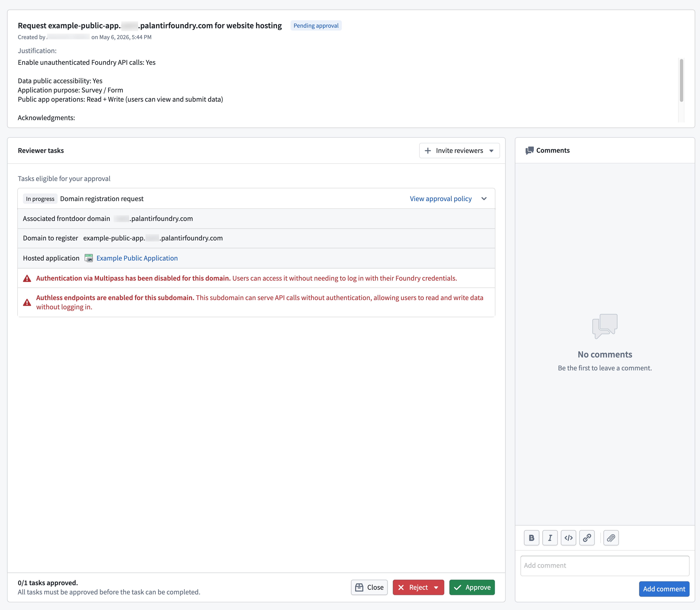Image resolution: width=700 pixels, height=610 pixels.
Task: Submit with Add comment button
Action: (664, 589)
